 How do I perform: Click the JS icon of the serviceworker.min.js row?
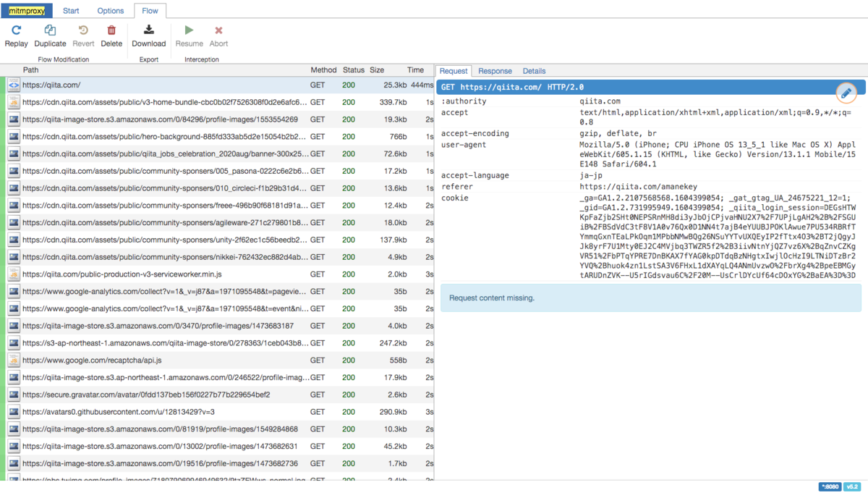[x=14, y=274]
